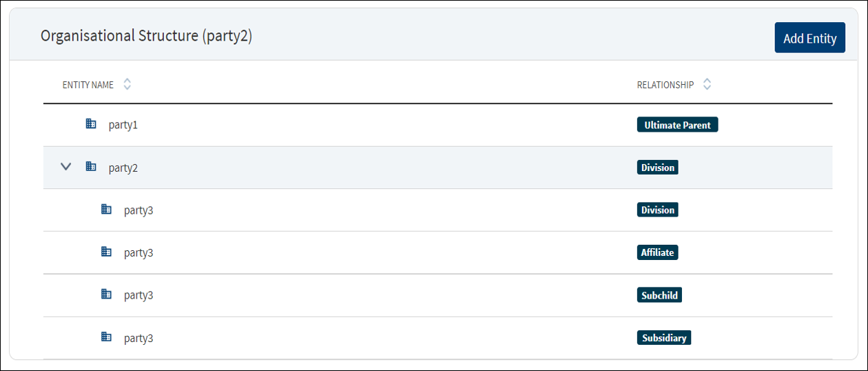868x371 pixels.
Task: Click the RELATIONSHIP column header text
Action: 665,85
